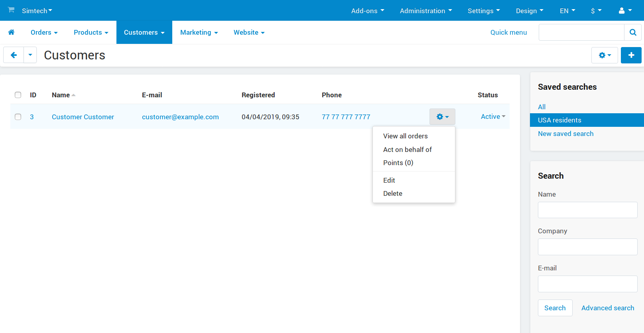Open the Products navigation menu
Viewport: 644px width, 333px height.
click(91, 32)
